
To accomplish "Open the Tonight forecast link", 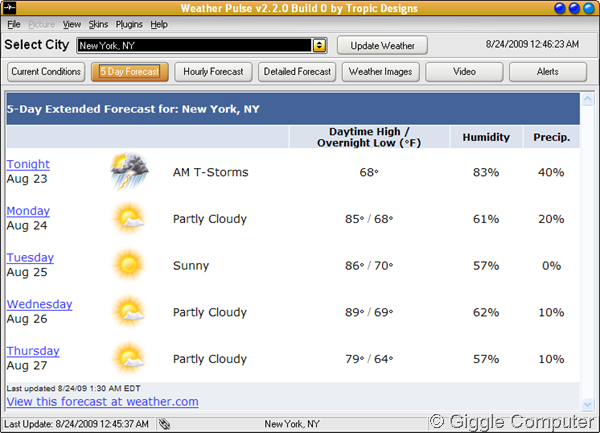I will [x=28, y=164].
